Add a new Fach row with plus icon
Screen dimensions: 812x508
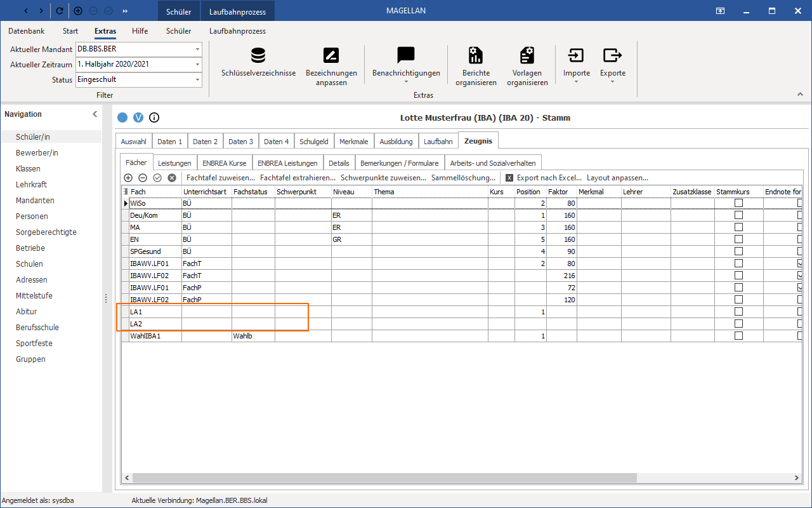click(x=128, y=178)
